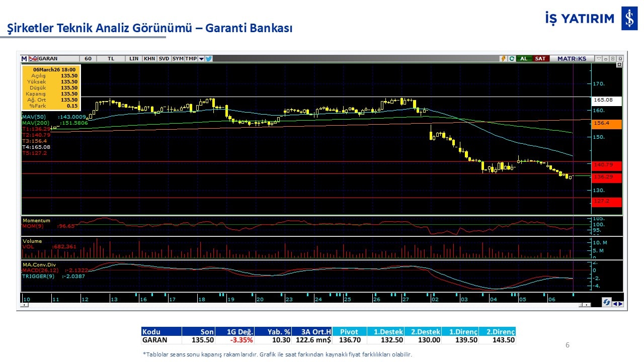
Task: Share chart via Twitter bird icon
Action: coord(209,59)
